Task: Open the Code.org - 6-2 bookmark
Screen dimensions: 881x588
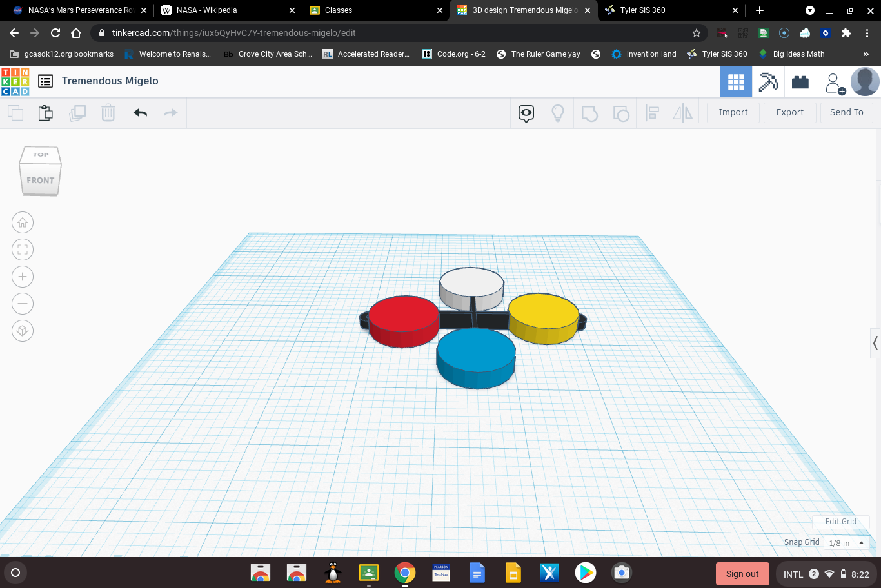Action: point(453,54)
